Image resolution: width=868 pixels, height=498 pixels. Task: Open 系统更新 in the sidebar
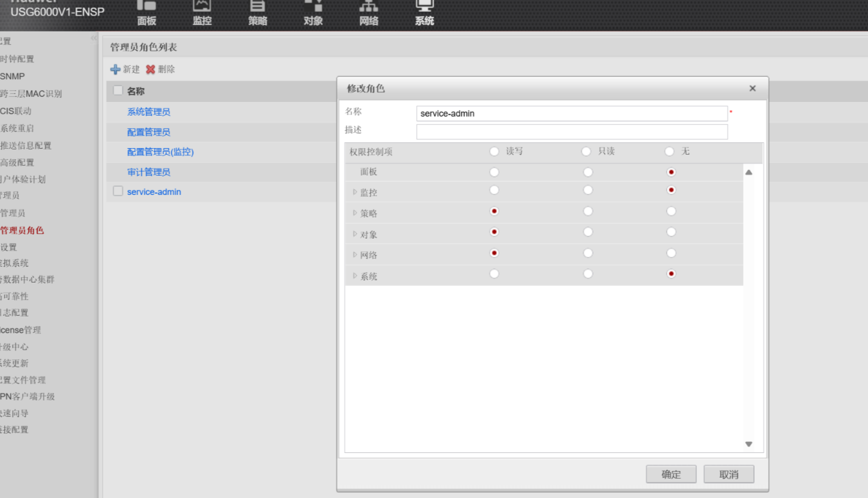tap(14, 363)
